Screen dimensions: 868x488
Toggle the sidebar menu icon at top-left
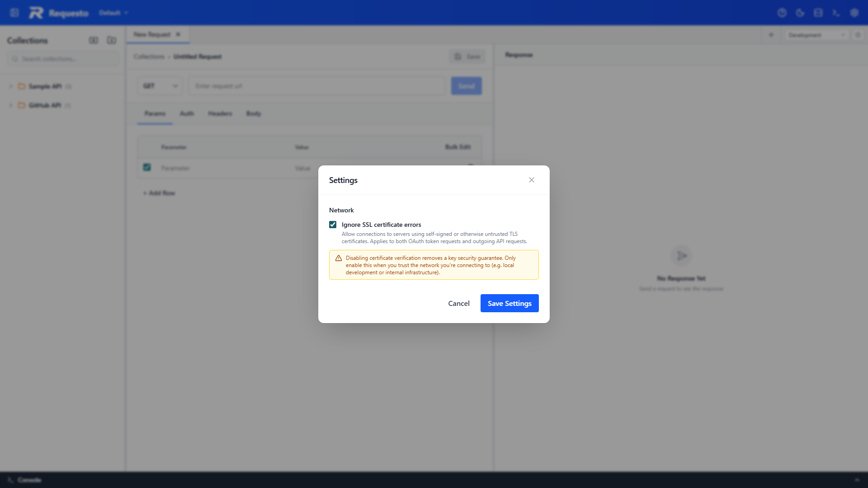pyautogui.click(x=14, y=13)
